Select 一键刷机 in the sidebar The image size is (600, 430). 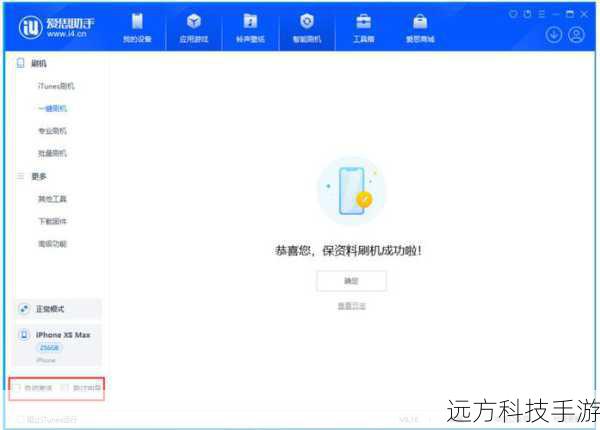[52, 109]
